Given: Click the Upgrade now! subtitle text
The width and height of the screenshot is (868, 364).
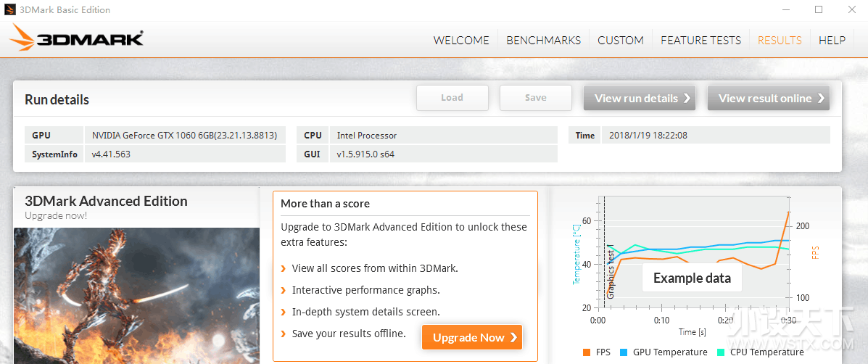Looking at the screenshot, I should pos(55,216).
